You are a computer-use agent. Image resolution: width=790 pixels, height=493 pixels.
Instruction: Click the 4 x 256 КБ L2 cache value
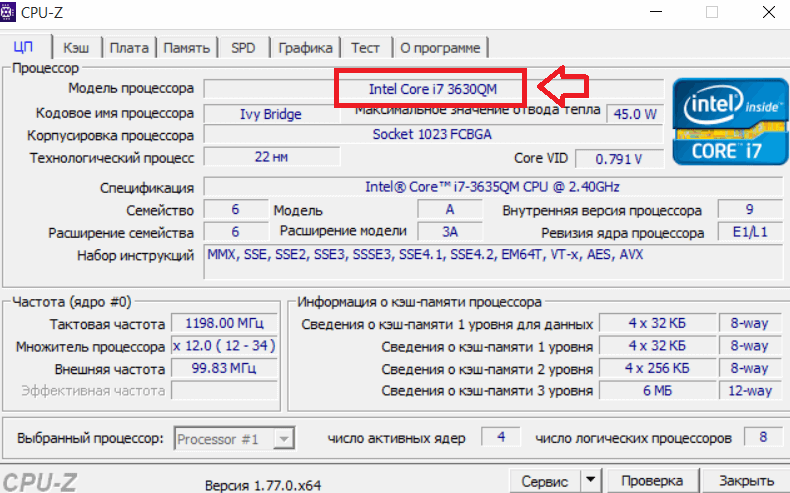pos(657,368)
